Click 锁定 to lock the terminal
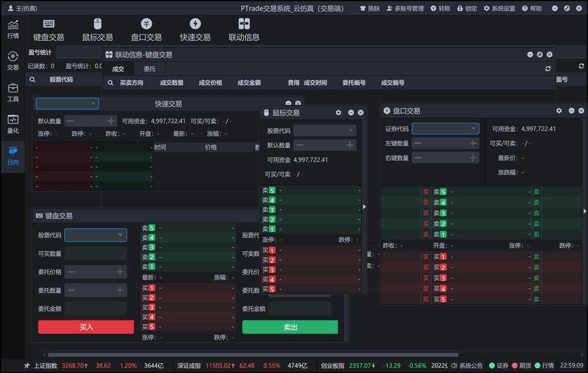This screenshot has width=588, height=373. [x=467, y=8]
